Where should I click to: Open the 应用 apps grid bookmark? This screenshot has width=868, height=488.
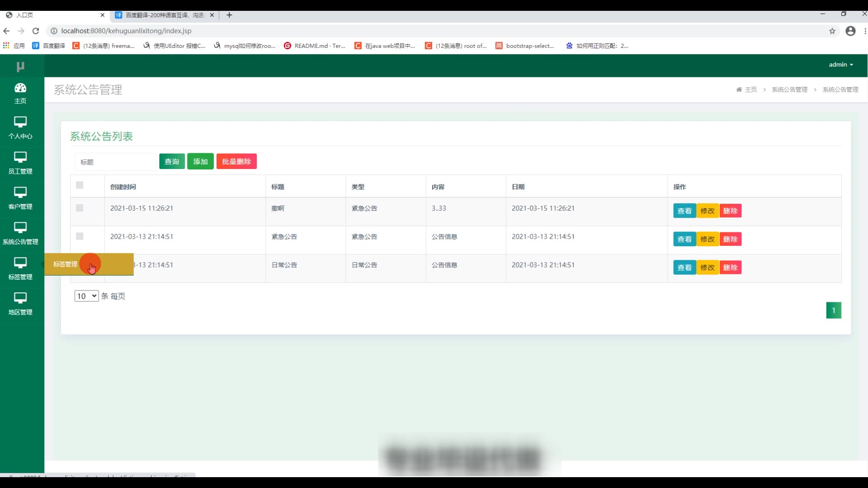(x=14, y=46)
